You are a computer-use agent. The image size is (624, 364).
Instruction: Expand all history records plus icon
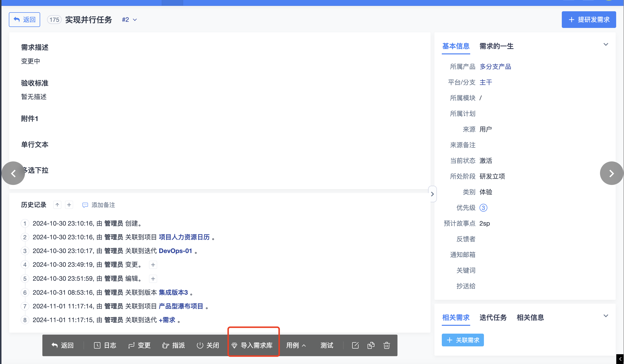pos(69,205)
